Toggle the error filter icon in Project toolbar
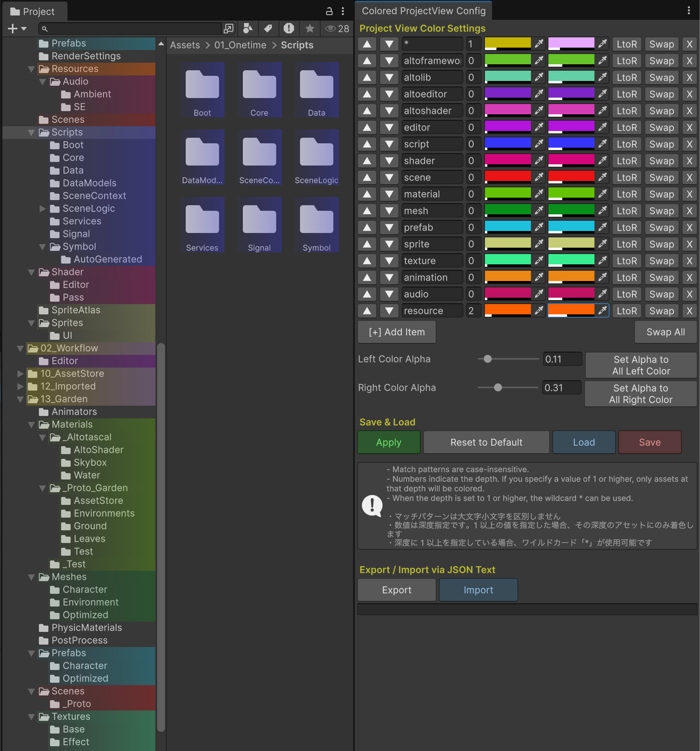Image resolution: width=700 pixels, height=751 pixels. pos(288,28)
